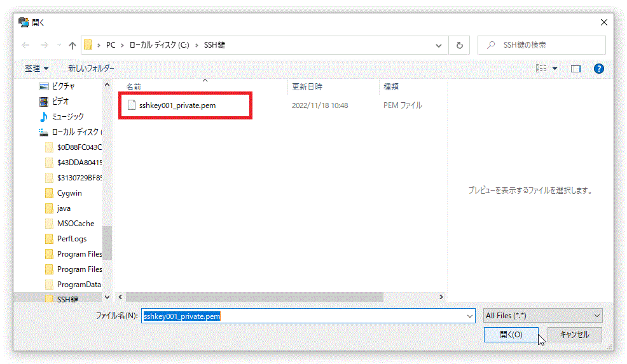Expand the All Files type dropdown
627x364 pixels.
tap(542, 316)
